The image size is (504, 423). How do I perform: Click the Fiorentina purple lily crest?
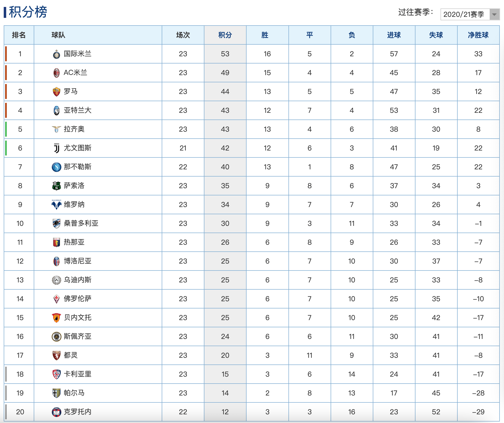tap(57, 299)
